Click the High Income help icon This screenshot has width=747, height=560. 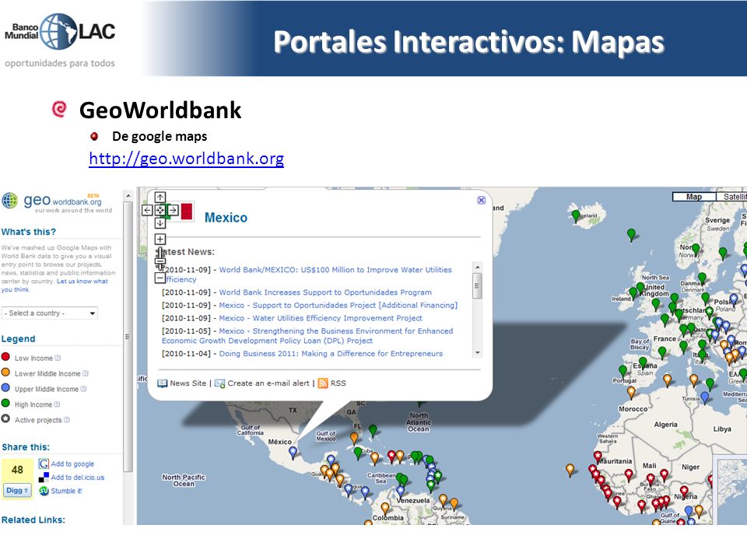[x=57, y=404]
